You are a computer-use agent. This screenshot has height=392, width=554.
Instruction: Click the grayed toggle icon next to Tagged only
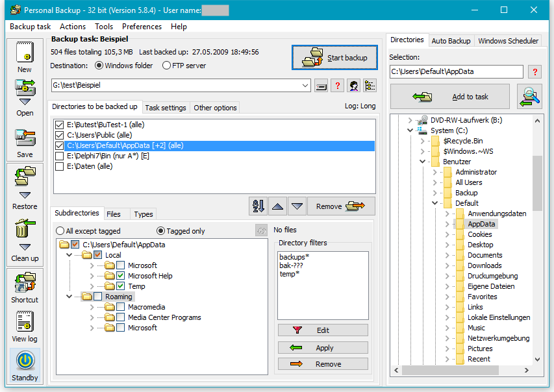[x=262, y=230]
